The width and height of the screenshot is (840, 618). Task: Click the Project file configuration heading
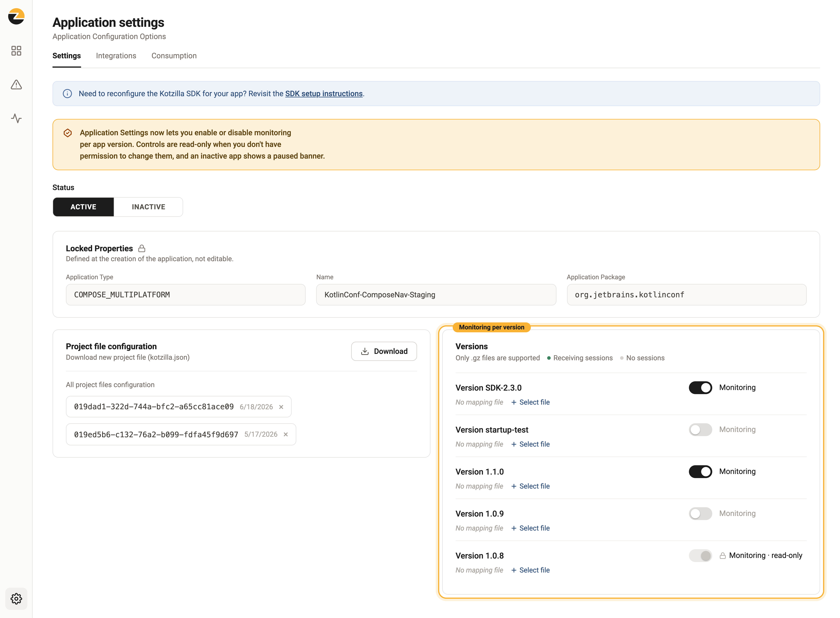tap(111, 346)
